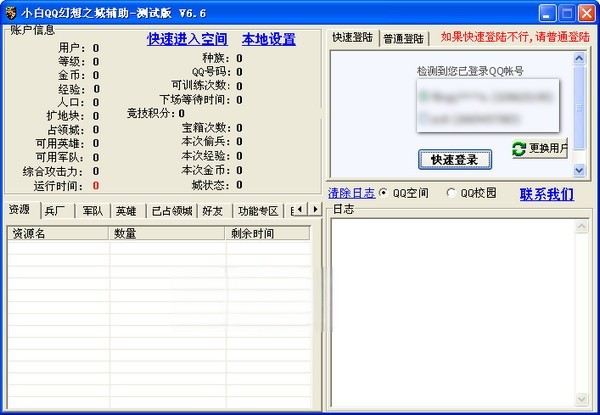Image resolution: width=600 pixels, height=415 pixels.
Task: Open the 快速进入空间 link
Action: point(187,39)
